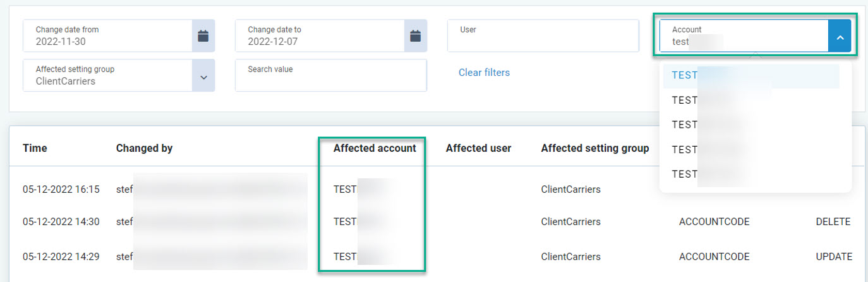The image size is (868, 282).
Task: Click the DELETE action cell
Action: 833,222
